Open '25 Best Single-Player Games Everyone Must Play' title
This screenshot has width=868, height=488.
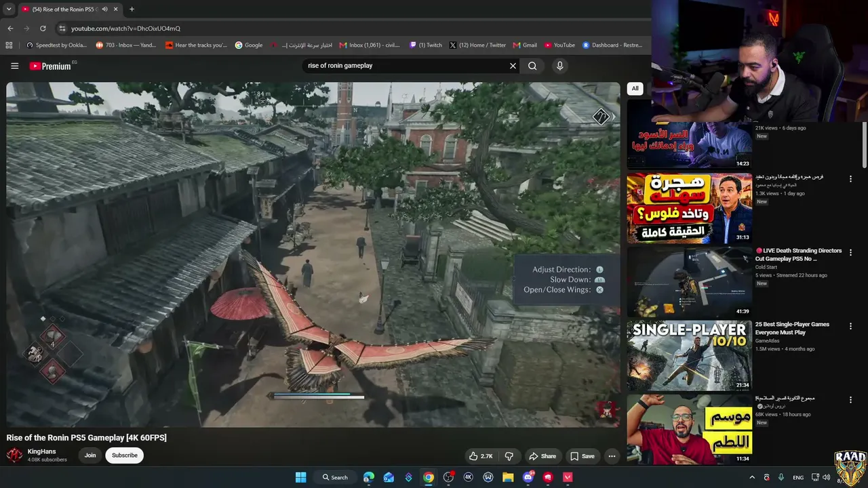point(792,329)
